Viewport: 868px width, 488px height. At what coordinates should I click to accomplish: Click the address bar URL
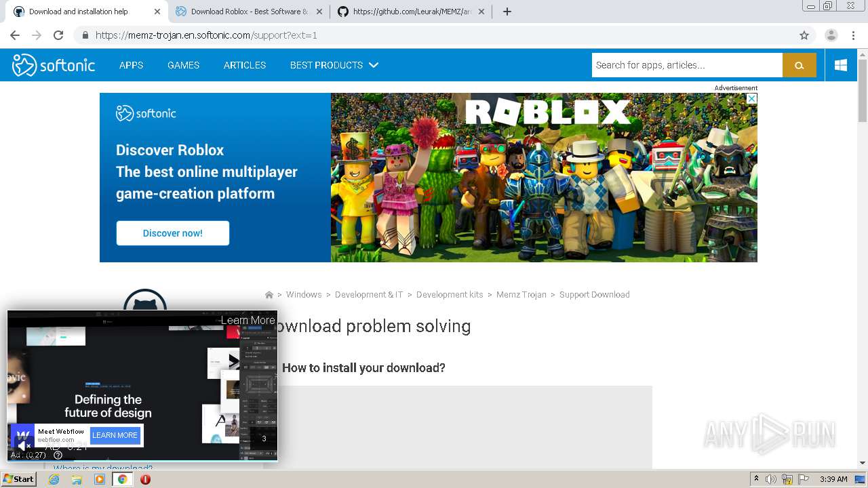click(206, 35)
